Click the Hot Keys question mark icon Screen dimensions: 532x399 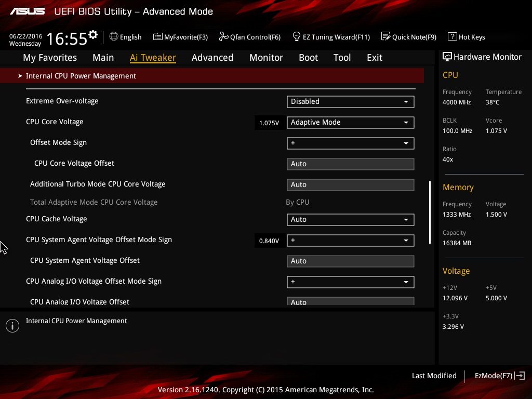[453, 36]
